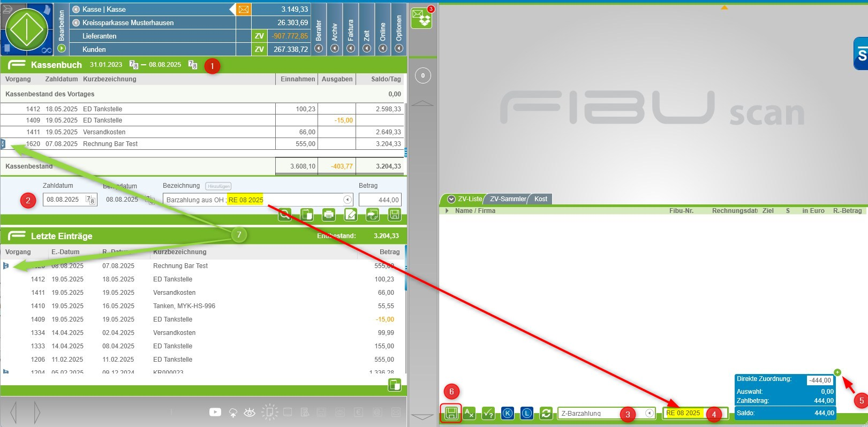Click the blue L Lieferanten icon
The image size is (868, 427).
tap(527, 413)
